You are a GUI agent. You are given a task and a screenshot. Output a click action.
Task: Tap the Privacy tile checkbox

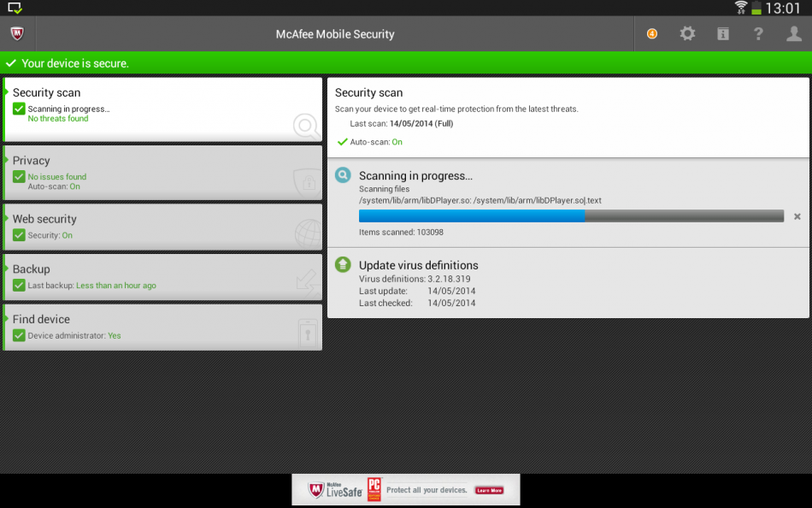coord(19,177)
